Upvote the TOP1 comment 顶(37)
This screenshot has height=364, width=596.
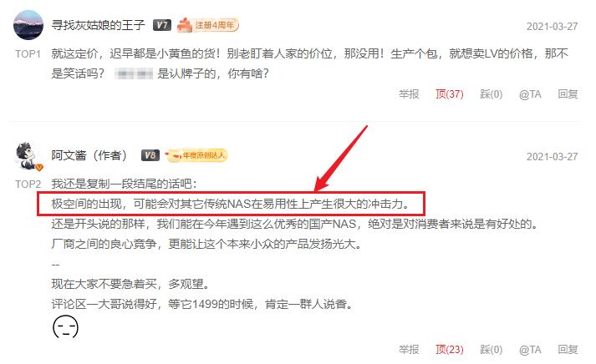tap(449, 94)
